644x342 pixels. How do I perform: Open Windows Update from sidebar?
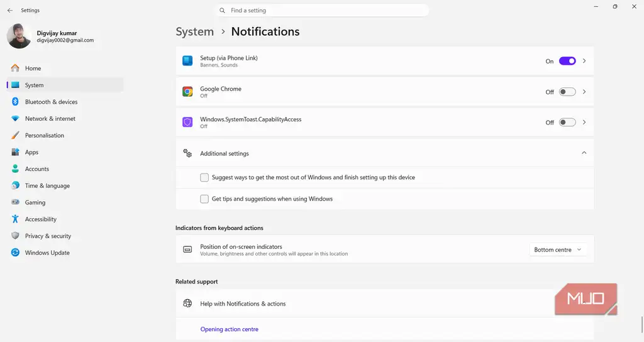(65, 253)
